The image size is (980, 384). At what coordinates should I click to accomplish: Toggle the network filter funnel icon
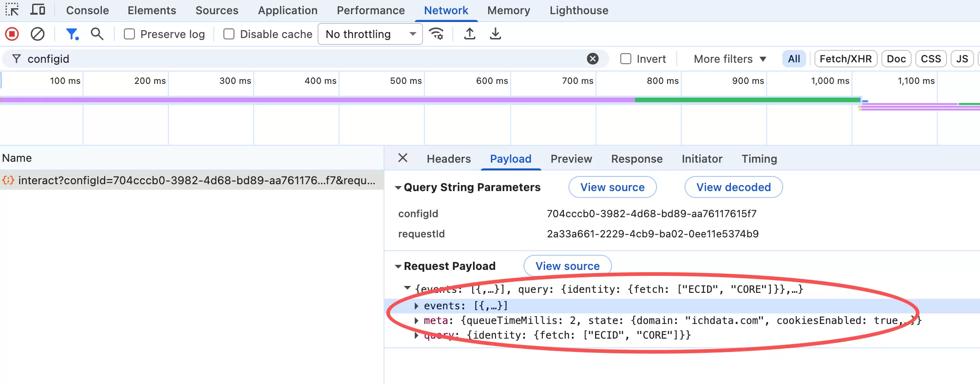(x=72, y=34)
